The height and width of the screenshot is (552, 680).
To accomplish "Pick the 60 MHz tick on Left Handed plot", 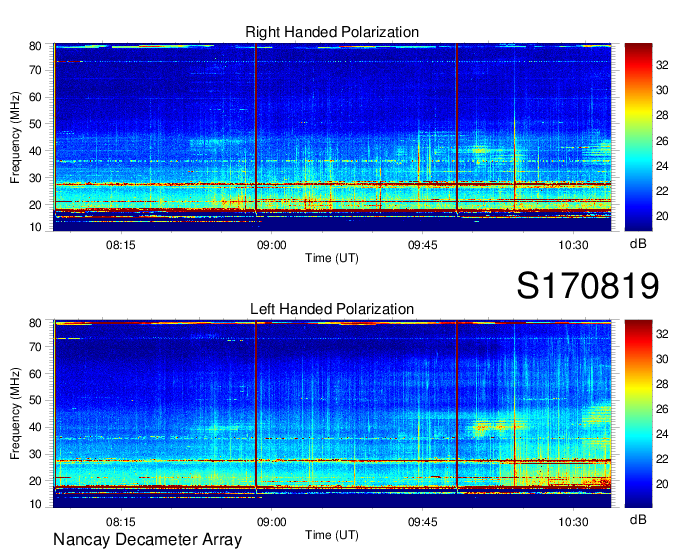I will coord(35,374).
